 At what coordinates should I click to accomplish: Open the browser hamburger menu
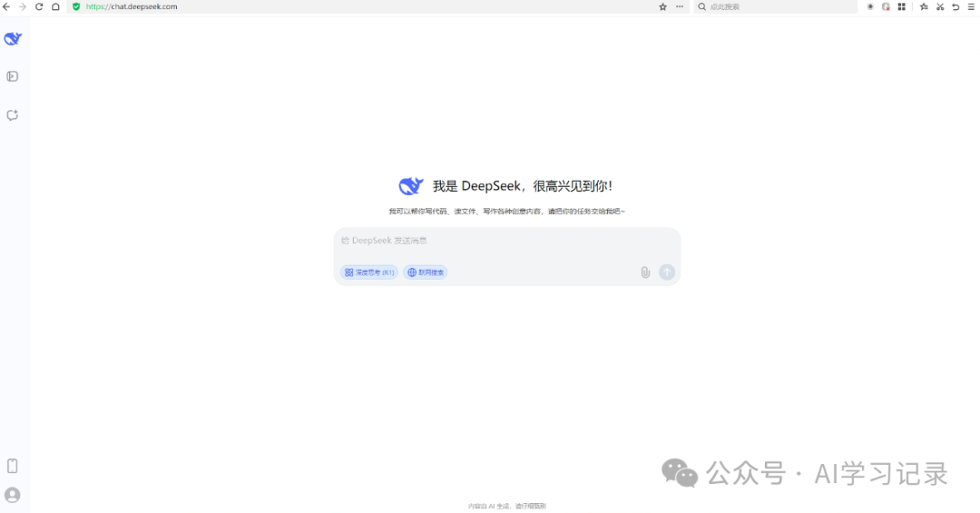(x=971, y=7)
